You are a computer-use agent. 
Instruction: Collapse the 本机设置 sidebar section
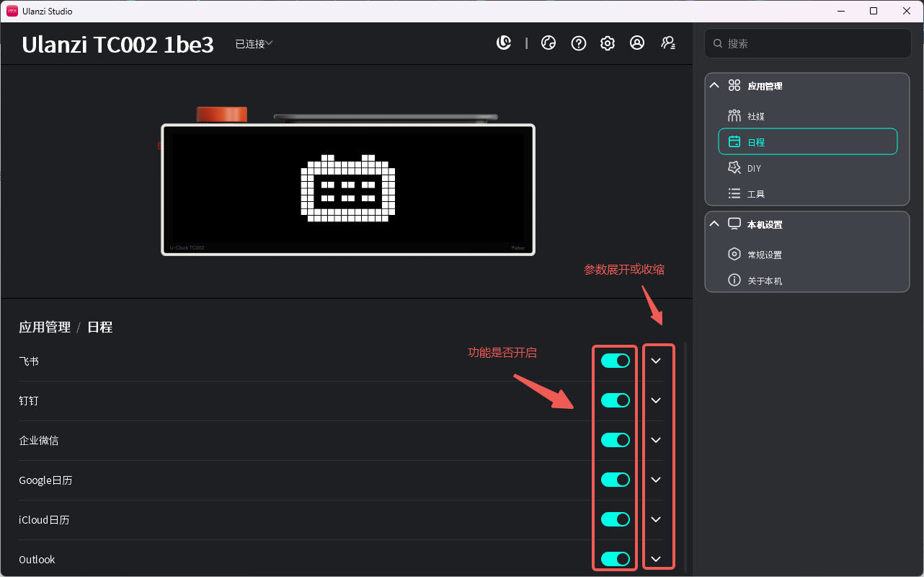click(x=714, y=224)
